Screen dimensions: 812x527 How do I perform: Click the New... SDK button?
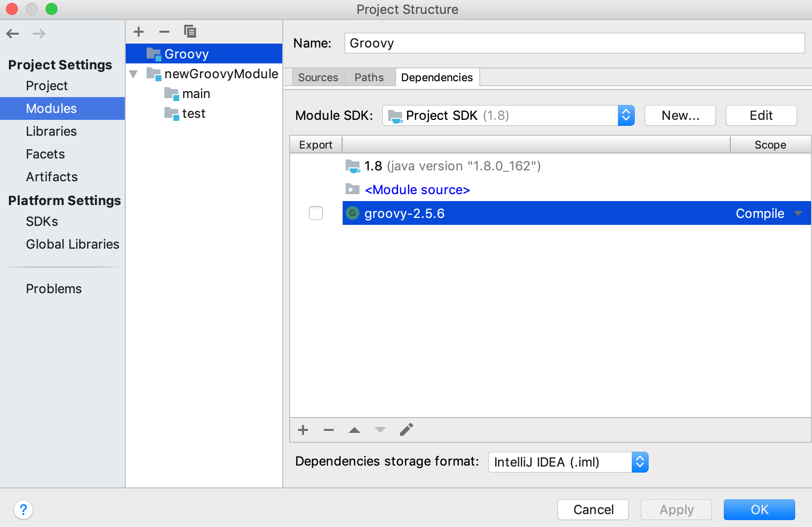pyautogui.click(x=680, y=115)
